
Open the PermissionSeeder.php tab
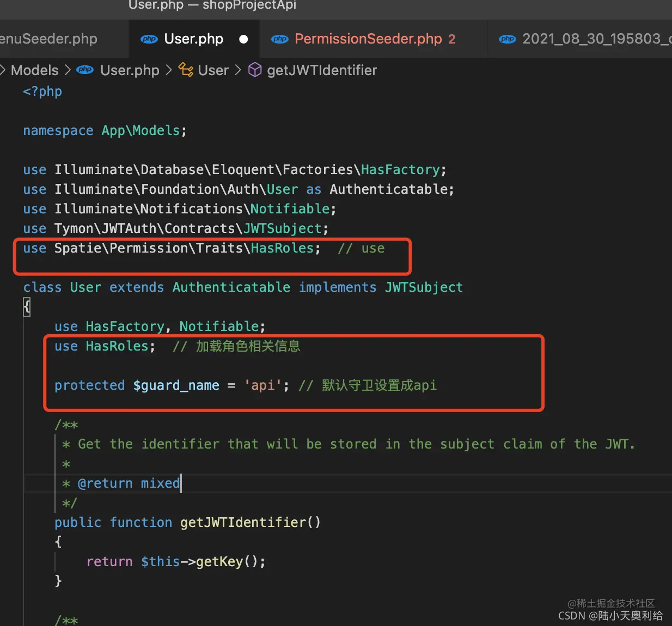(374, 39)
